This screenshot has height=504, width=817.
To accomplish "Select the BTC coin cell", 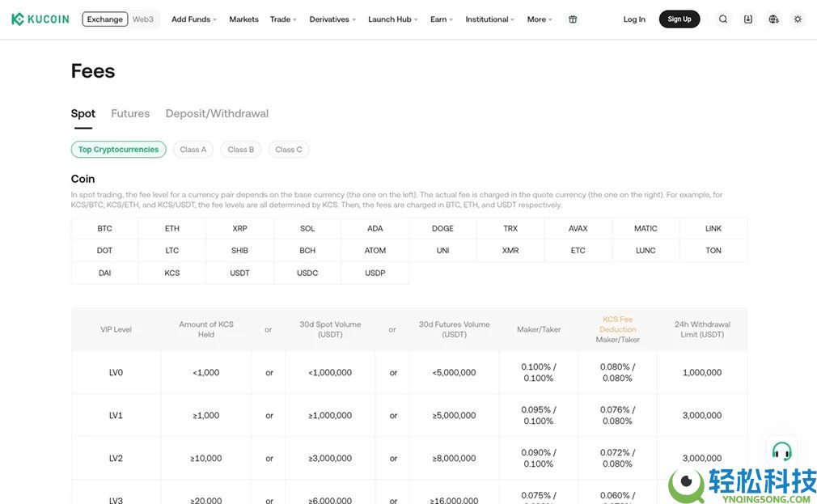I will click(x=105, y=228).
